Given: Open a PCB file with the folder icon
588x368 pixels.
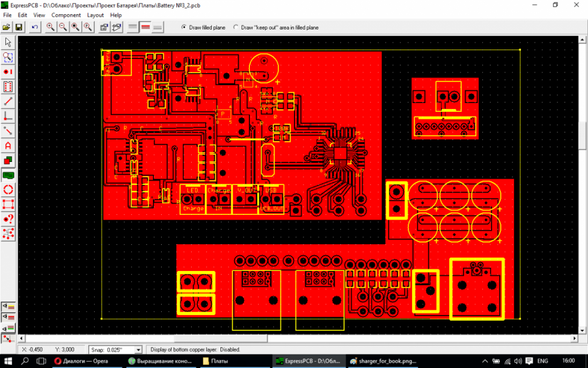Looking at the screenshot, I should click(x=6, y=28).
